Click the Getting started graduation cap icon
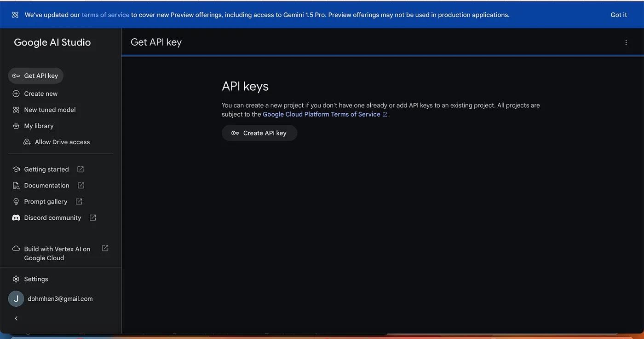The image size is (644, 339). [16, 169]
